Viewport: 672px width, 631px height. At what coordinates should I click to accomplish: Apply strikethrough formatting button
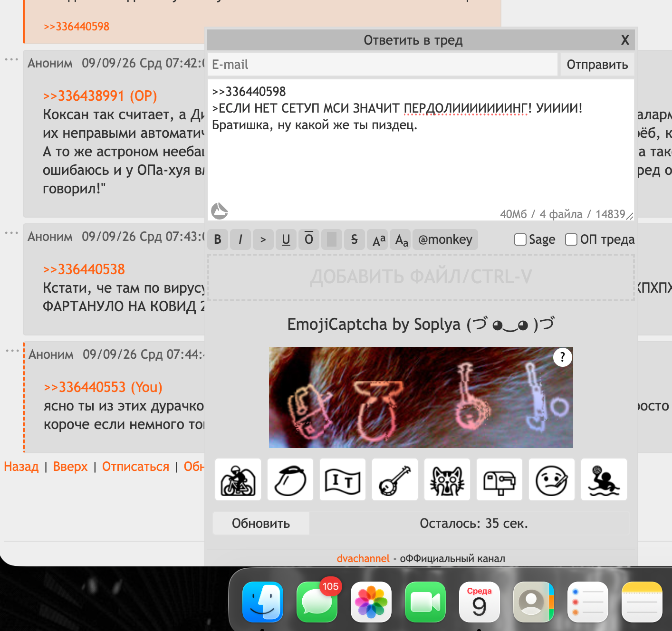(x=355, y=239)
